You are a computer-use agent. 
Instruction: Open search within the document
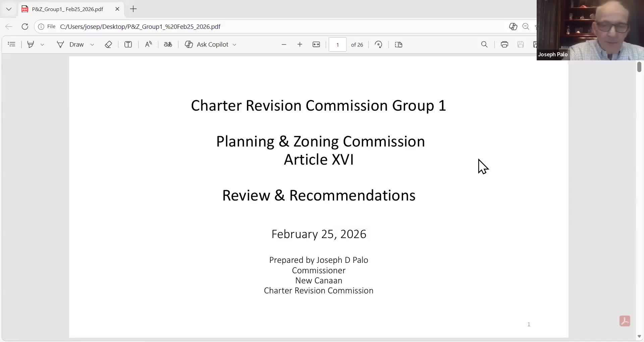click(x=484, y=44)
